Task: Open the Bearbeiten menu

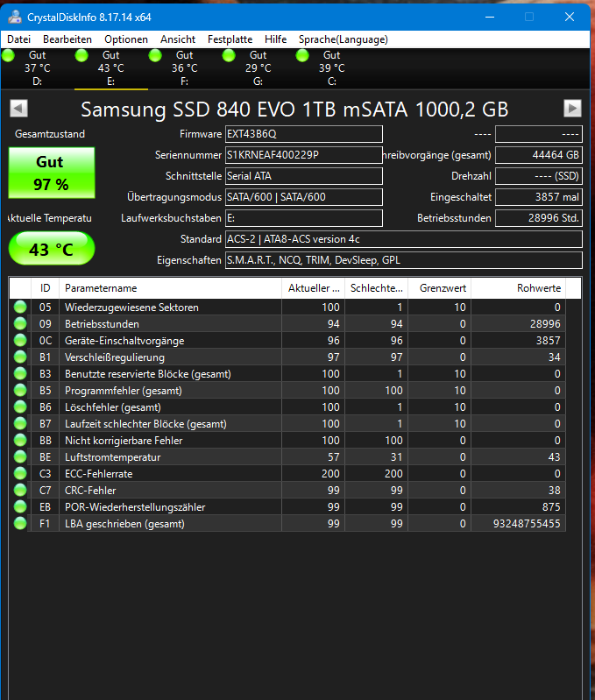Action: 67,39
